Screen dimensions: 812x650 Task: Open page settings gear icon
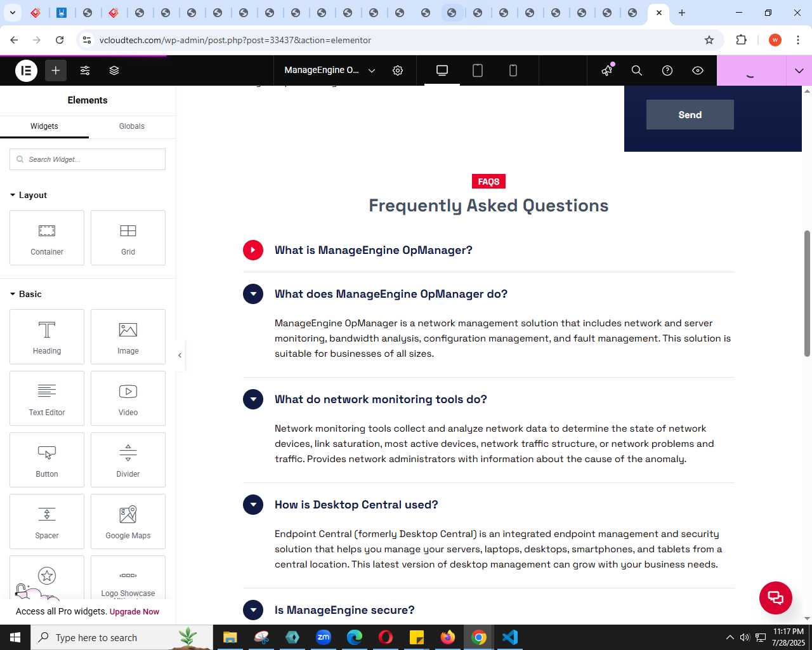point(398,70)
